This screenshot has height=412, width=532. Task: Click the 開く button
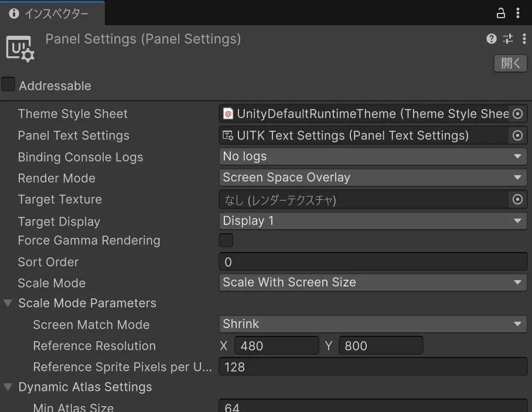(x=510, y=63)
